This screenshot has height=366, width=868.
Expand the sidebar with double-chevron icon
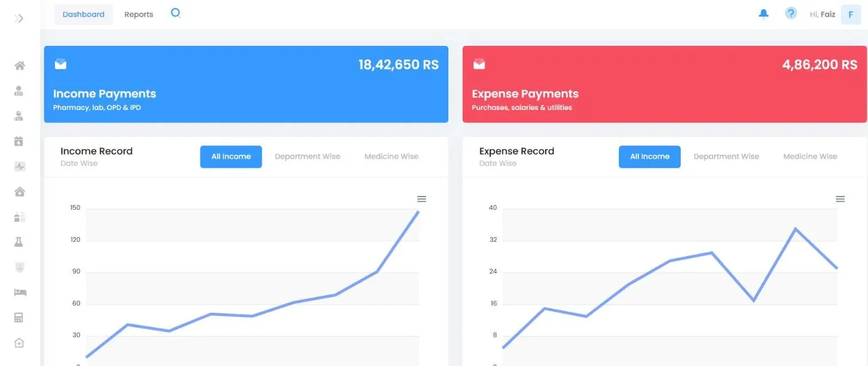click(x=19, y=18)
